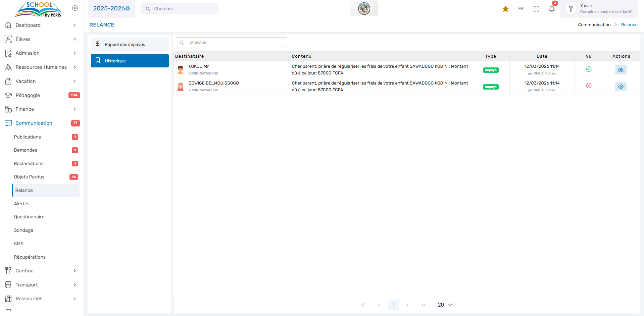Click the green seen checkmark for KOKOU Mr

(x=589, y=69)
